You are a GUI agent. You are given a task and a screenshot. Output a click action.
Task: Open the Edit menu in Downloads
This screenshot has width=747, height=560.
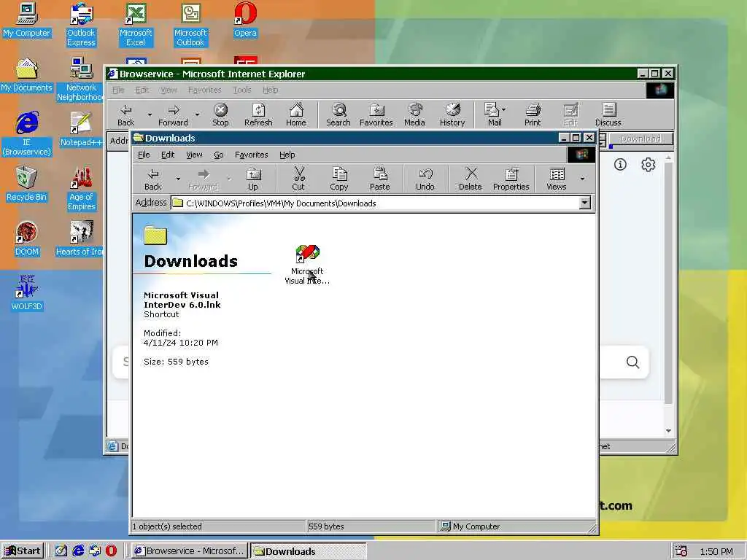[168, 155]
